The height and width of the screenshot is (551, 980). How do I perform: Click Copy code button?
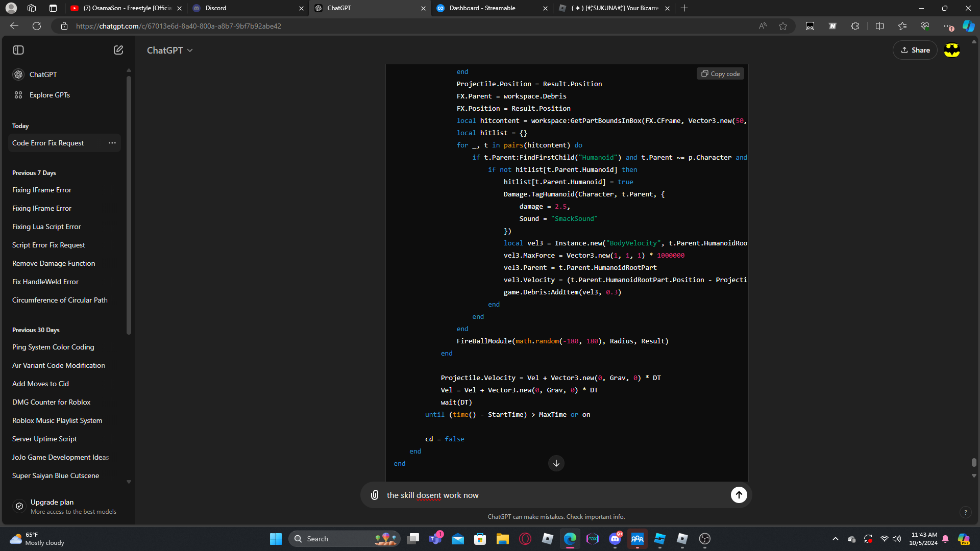tap(720, 74)
